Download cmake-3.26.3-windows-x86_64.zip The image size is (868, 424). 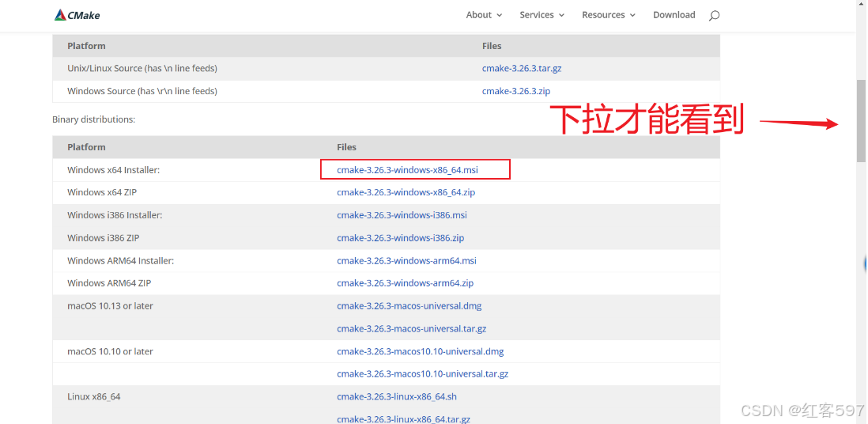click(406, 192)
